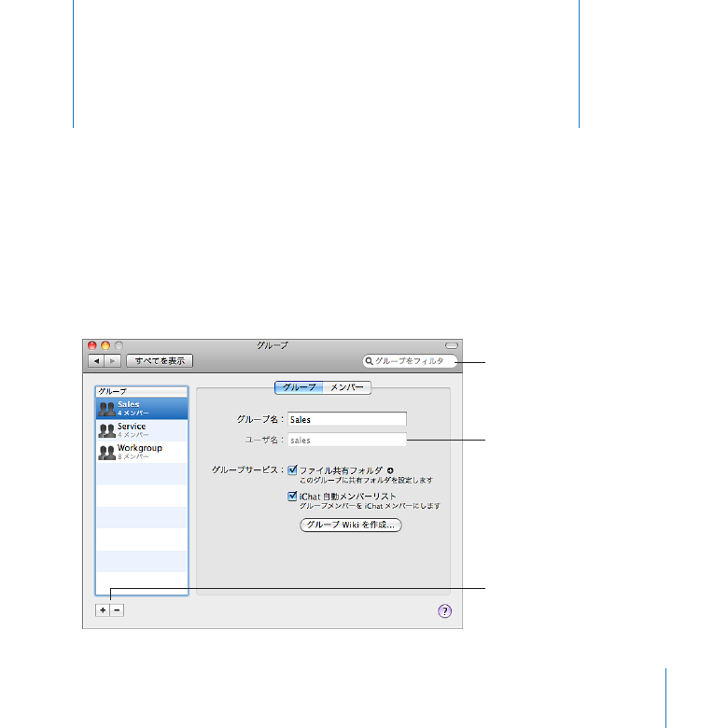Click the back navigation arrow

(x=96, y=361)
